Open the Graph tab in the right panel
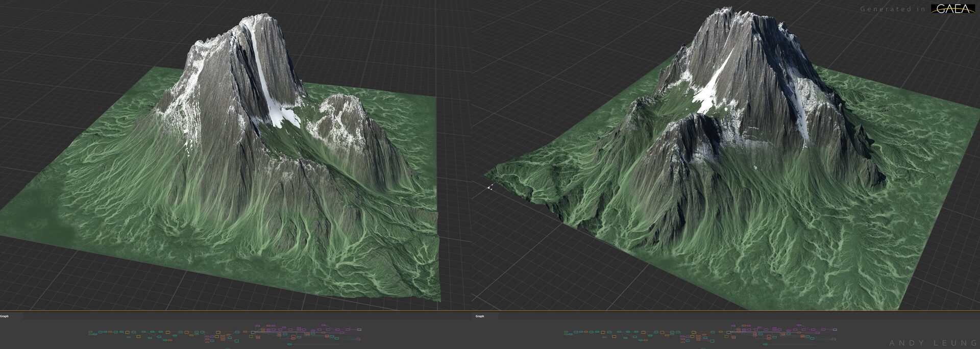980x349 pixels. pyautogui.click(x=480, y=316)
